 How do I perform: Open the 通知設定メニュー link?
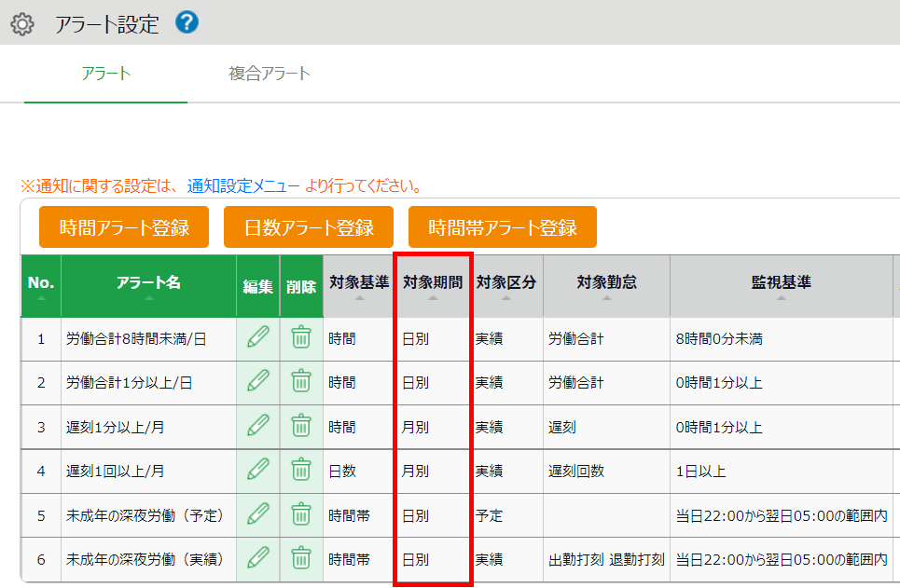coord(243,185)
